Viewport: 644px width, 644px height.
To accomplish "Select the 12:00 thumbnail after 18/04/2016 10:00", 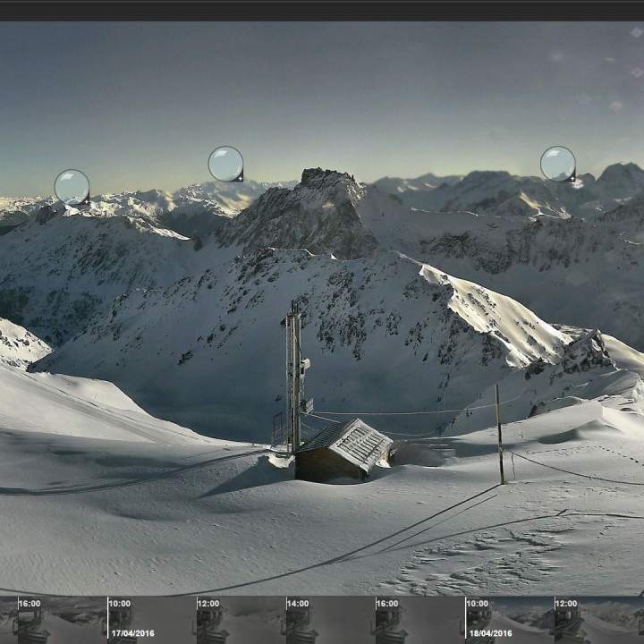I will point(599,620).
